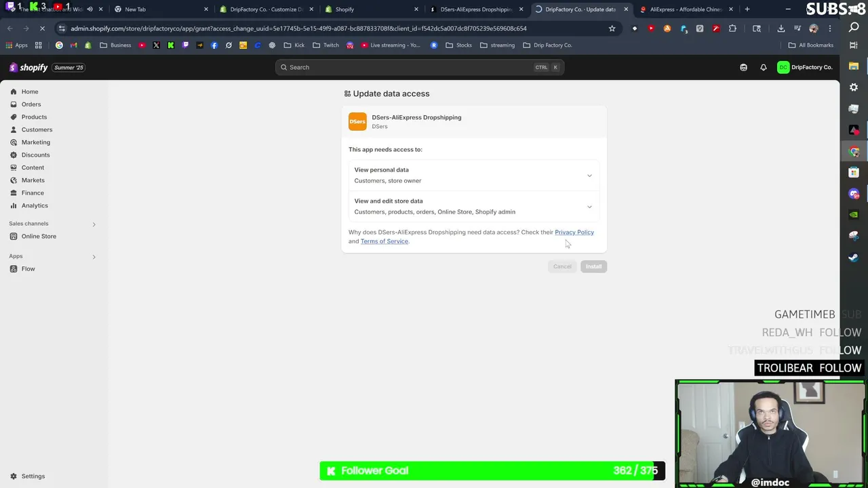Switch to the Shopify browser tab

click(371, 9)
